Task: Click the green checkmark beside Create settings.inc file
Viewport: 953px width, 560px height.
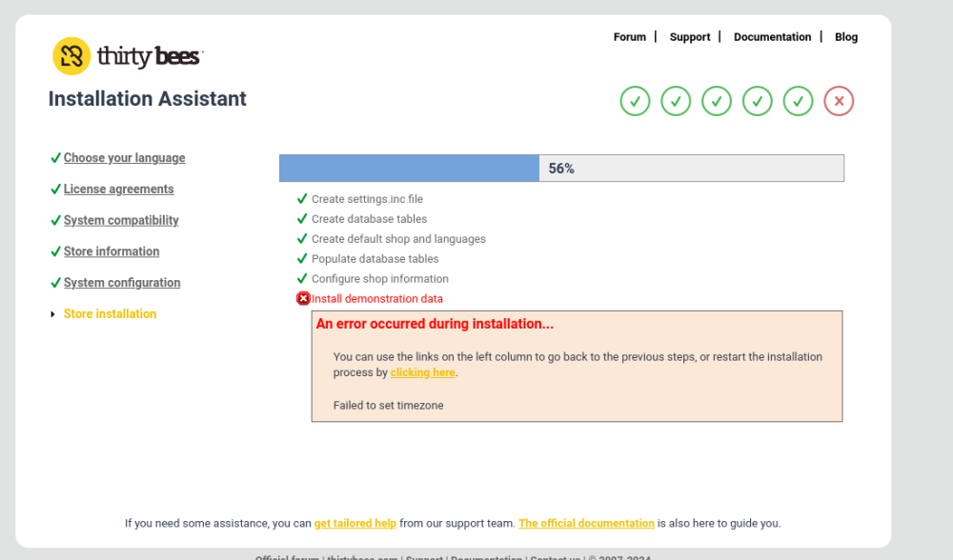Action: click(x=302, y=199)
